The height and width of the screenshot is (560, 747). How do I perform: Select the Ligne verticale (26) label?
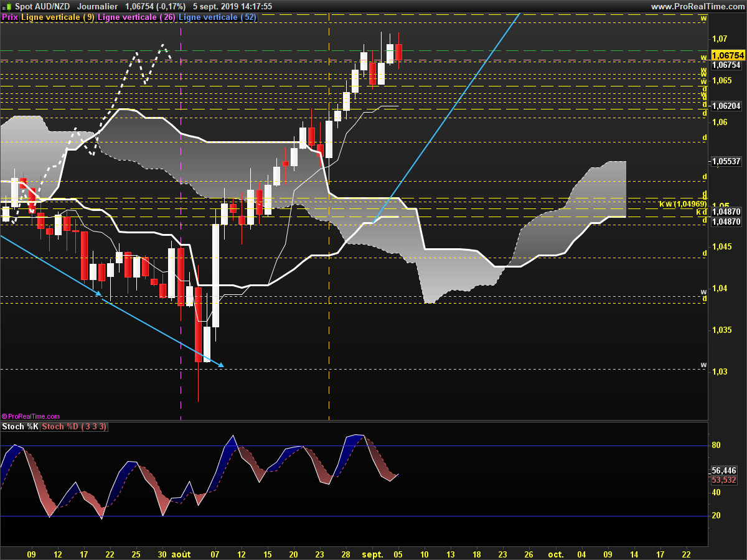[137, 17]
